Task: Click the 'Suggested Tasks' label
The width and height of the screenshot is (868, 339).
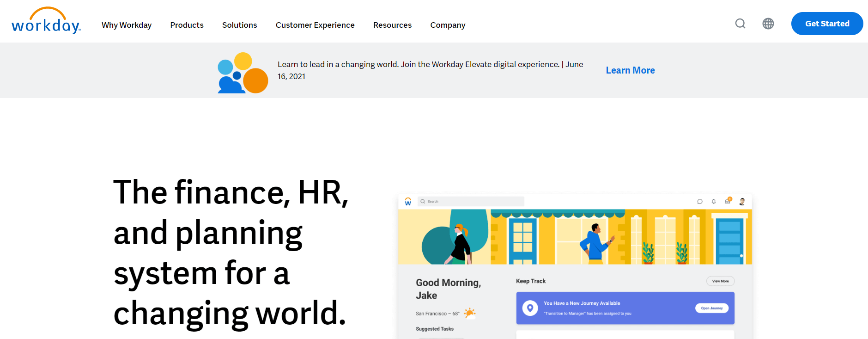Action: tap(435, 329)
